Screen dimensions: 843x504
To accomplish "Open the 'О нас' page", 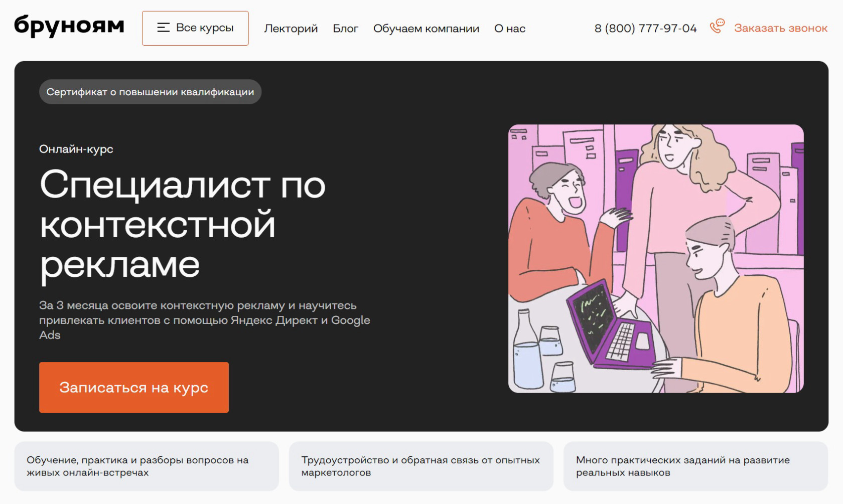I will pos(510,29).
